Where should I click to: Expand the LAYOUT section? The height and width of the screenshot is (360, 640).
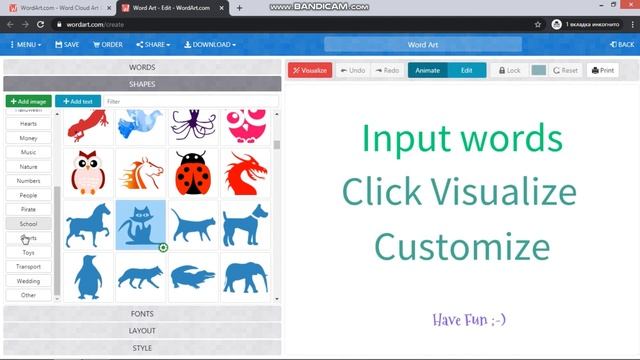pos(142,331)
